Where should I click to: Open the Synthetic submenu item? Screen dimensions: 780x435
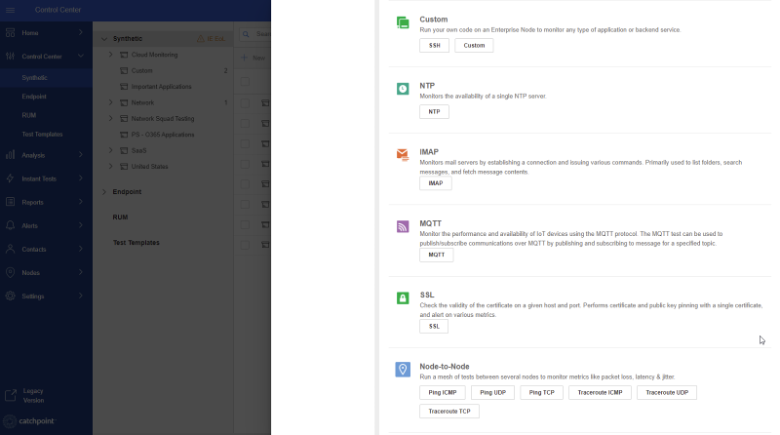34,78
